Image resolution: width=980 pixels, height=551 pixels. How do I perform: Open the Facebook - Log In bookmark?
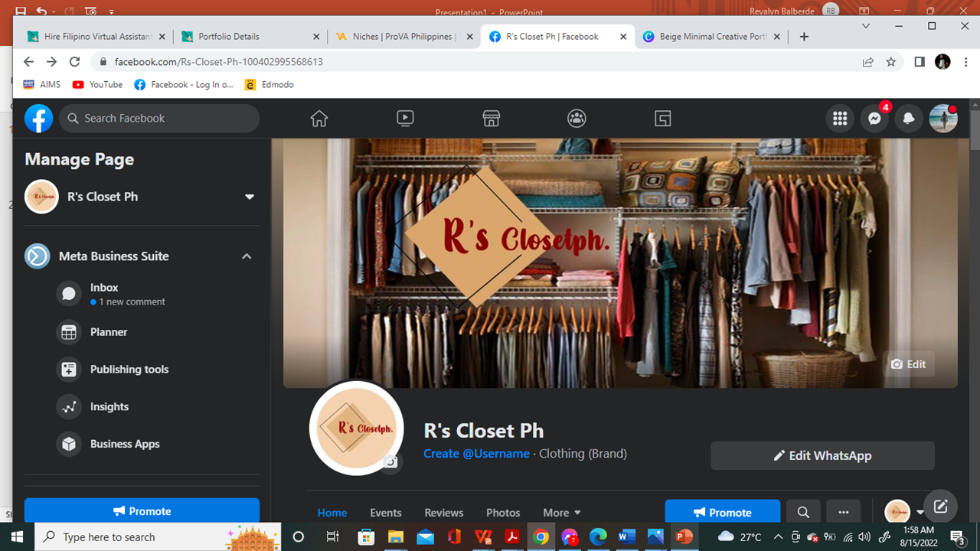point(184,85)
